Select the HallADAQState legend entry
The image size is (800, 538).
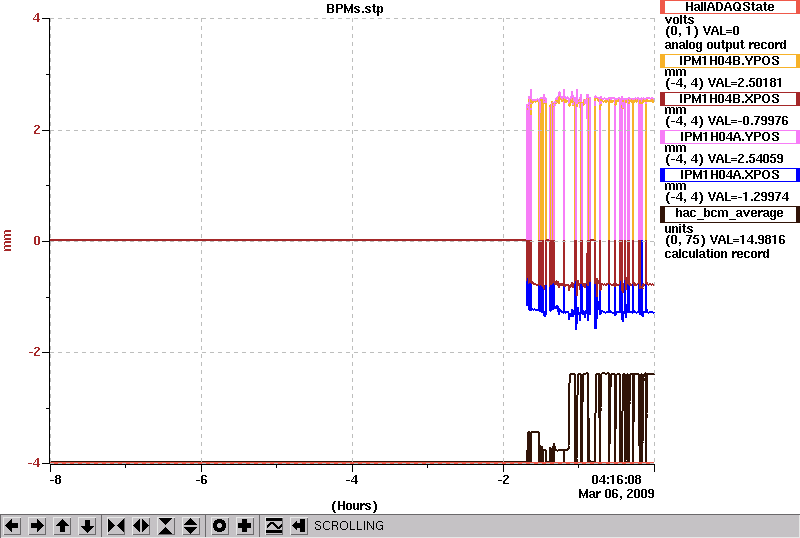tap(730, 7)
